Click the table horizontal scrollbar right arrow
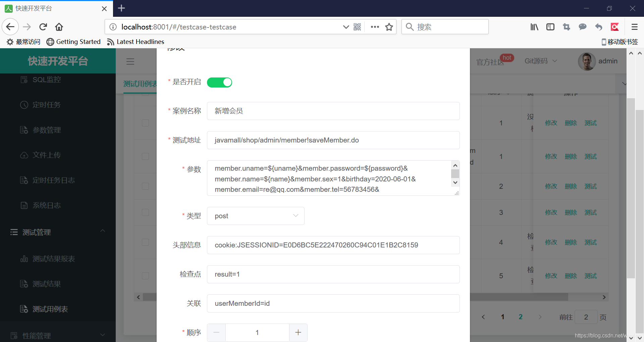 coord(604,297)
